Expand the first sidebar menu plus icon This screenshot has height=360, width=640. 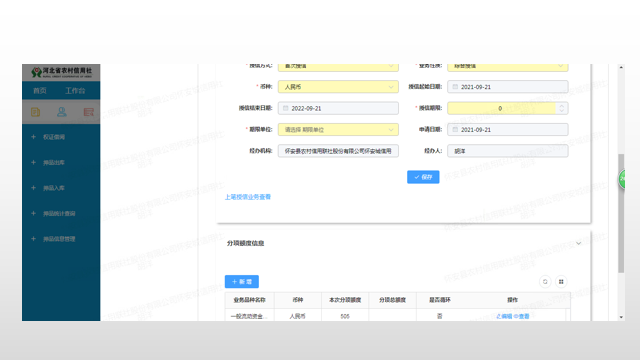(33, 137)
